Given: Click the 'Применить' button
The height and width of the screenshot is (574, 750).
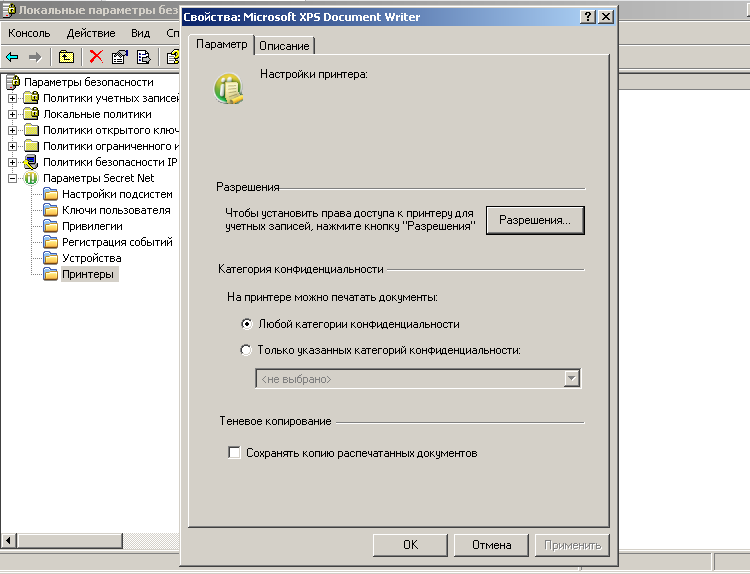Looking at the screenshot, I should click(x=572, y=545).
